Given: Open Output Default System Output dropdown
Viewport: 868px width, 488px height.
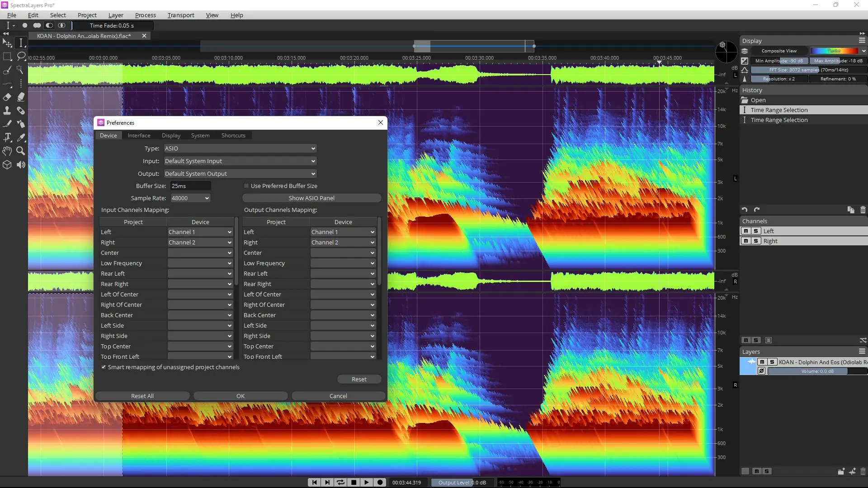Looking at the screenshot, I should [x=240, y=174].
